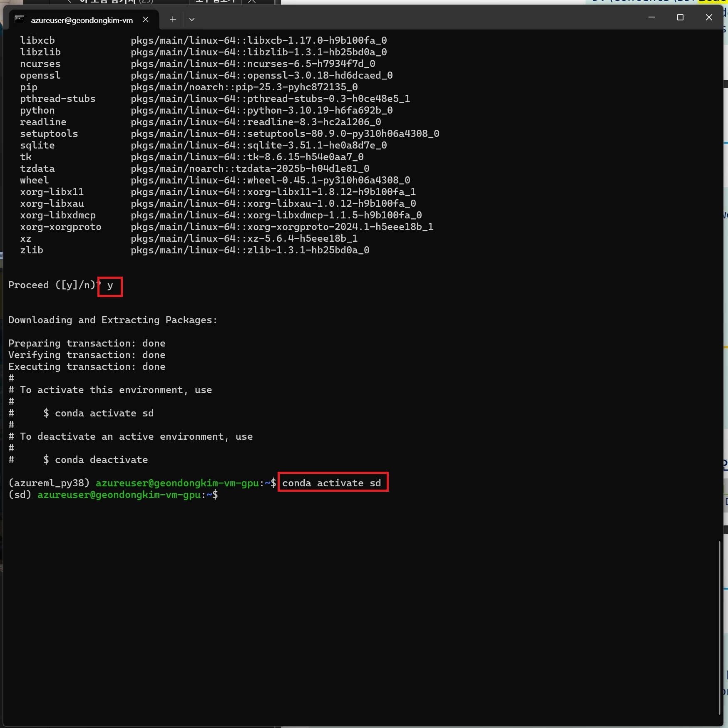Click package name 'libxcb'
This screenshot has width=728, height=728.
click(37, 40)
